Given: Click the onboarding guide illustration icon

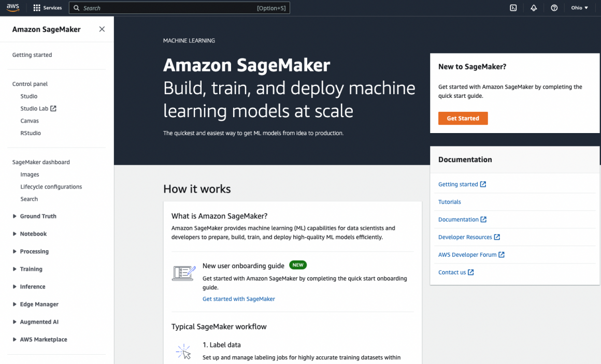Looking at the screenshot, I should (183, 273).
